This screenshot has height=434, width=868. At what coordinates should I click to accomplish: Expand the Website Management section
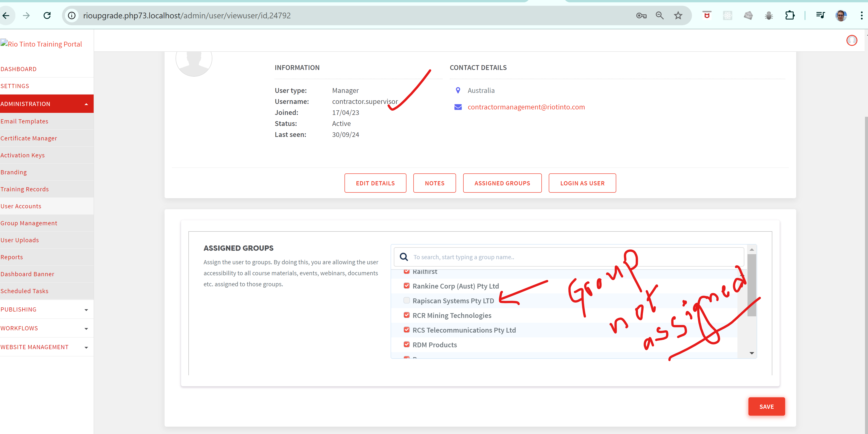point(47,347)
